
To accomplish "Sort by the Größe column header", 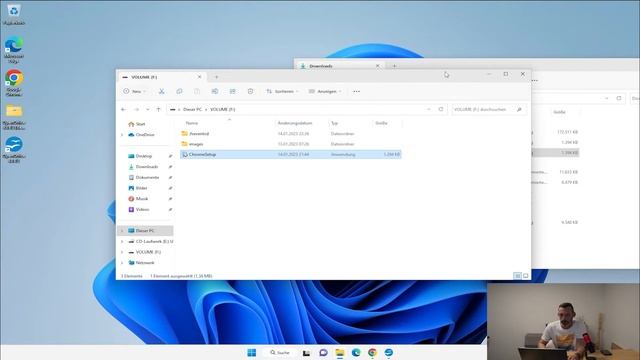I will point(381,123).
